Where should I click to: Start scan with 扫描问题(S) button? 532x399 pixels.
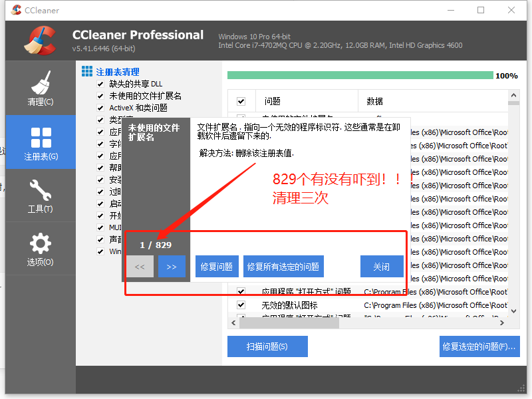[267, 346]
